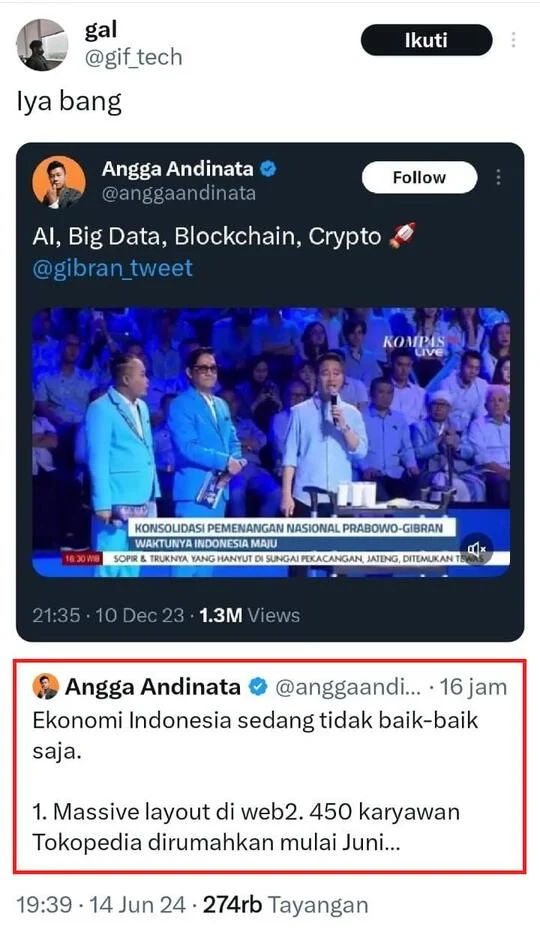Open the small avatar in the quoted tweet
Viewport: 540px width, 932px height.
click(46, 687)
